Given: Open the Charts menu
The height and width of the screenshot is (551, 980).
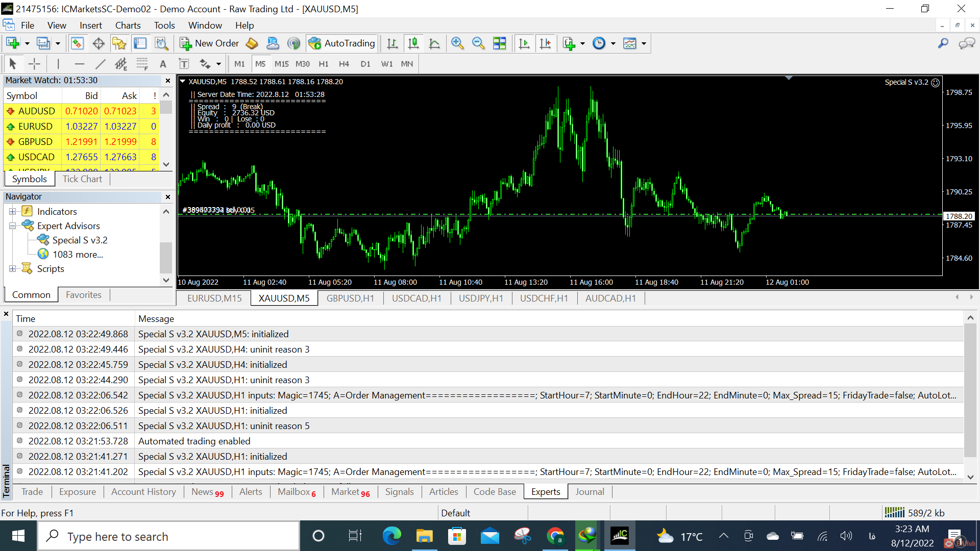Looking at the screenshot, I should click(x=128, y=26).
